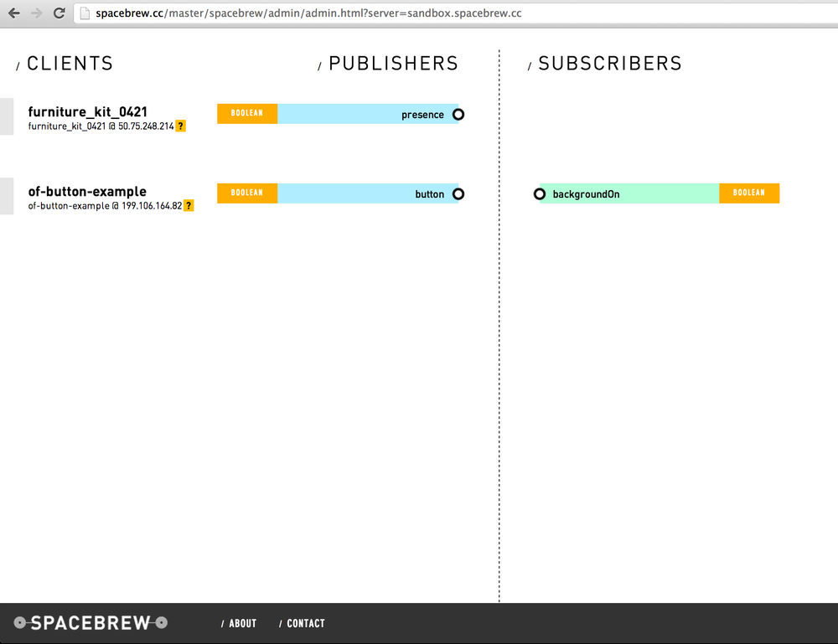Reload the page with refresh icon
Screen dimensions: 838x644
click(x=59, y=13)
